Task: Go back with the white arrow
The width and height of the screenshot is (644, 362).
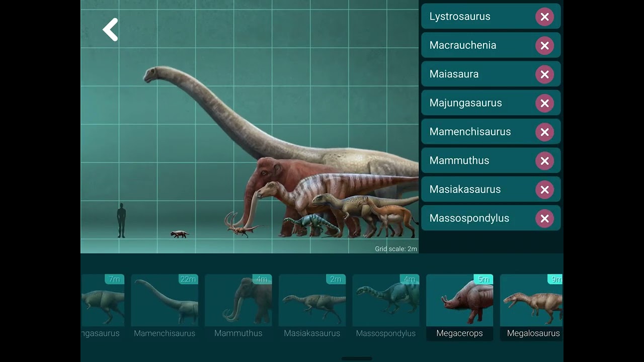Action: (x=110, y=30)
